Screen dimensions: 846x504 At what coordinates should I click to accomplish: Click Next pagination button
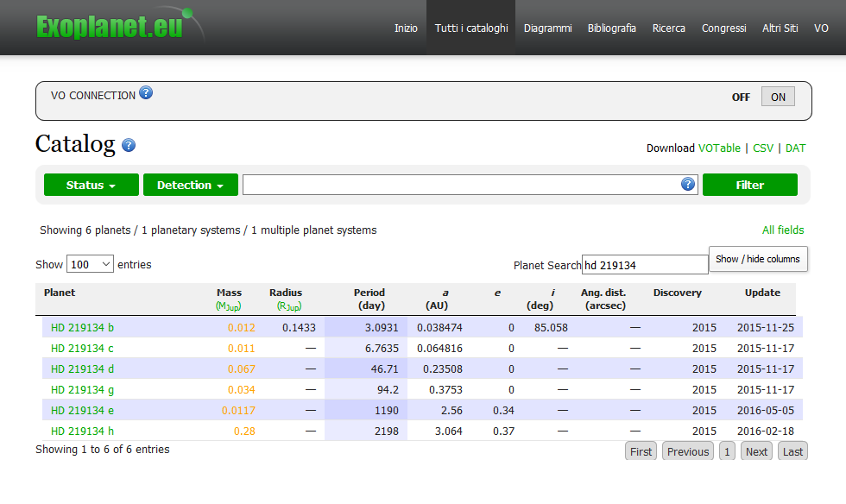756,451
